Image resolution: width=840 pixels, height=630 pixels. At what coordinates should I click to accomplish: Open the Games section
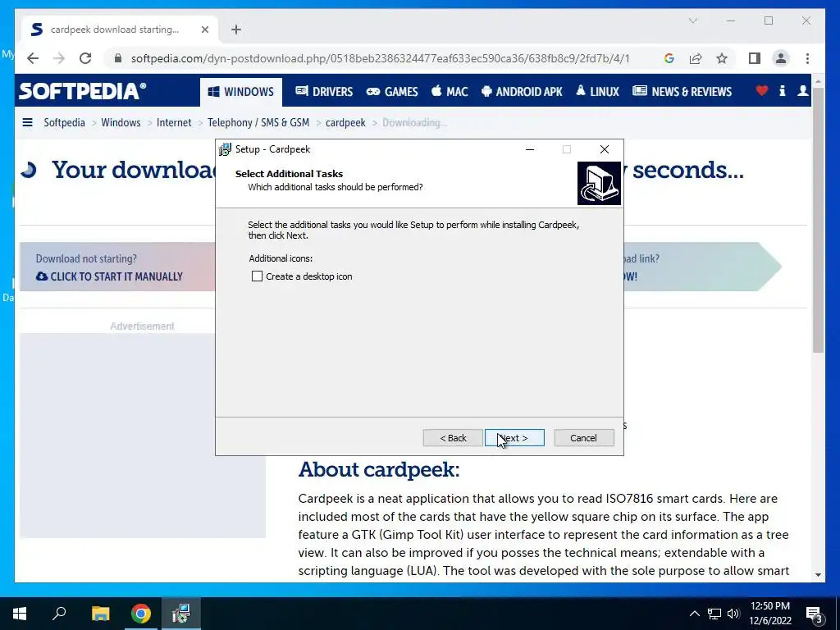[392, 92]
